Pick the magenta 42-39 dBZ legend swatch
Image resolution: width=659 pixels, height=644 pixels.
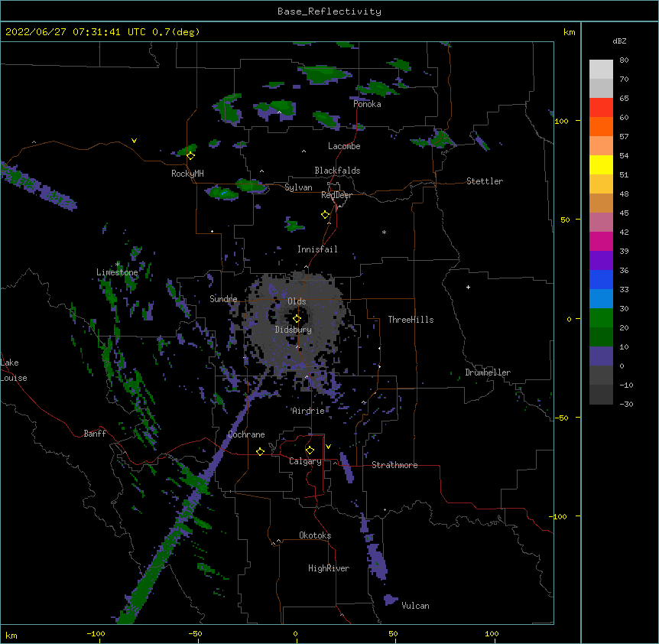pos(601,241)
